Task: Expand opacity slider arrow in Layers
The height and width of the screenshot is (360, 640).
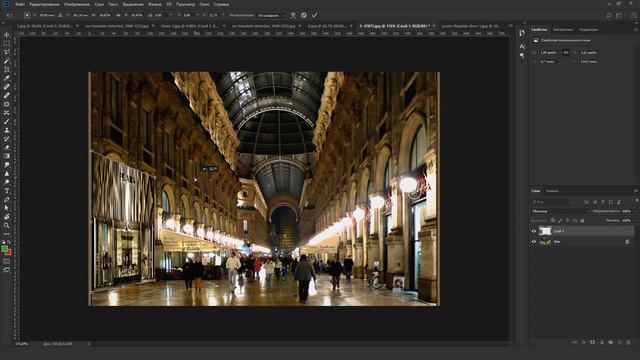Action: coord(635,211)
